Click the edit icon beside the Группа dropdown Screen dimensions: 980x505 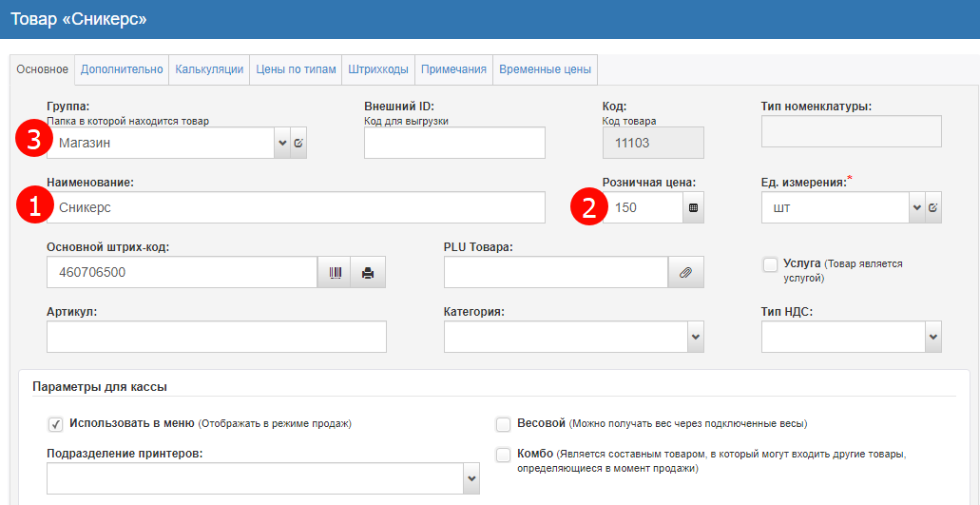pos(298,143)
